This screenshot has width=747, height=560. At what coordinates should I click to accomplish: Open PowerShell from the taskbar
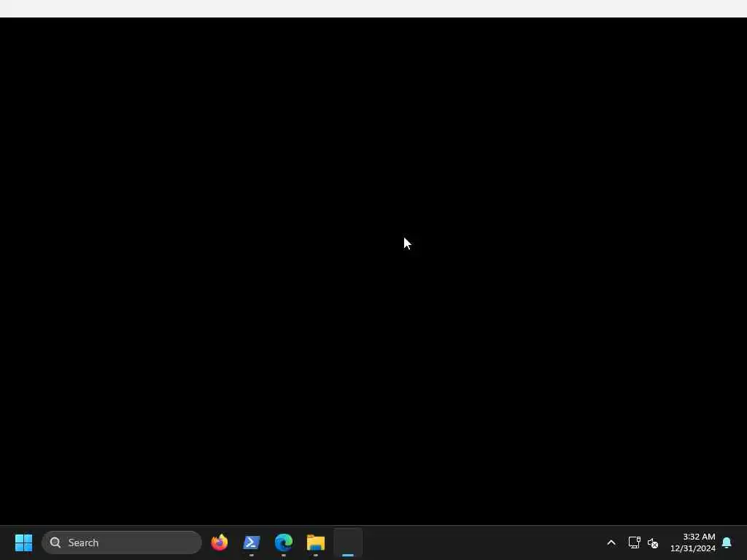coord(252,542)
